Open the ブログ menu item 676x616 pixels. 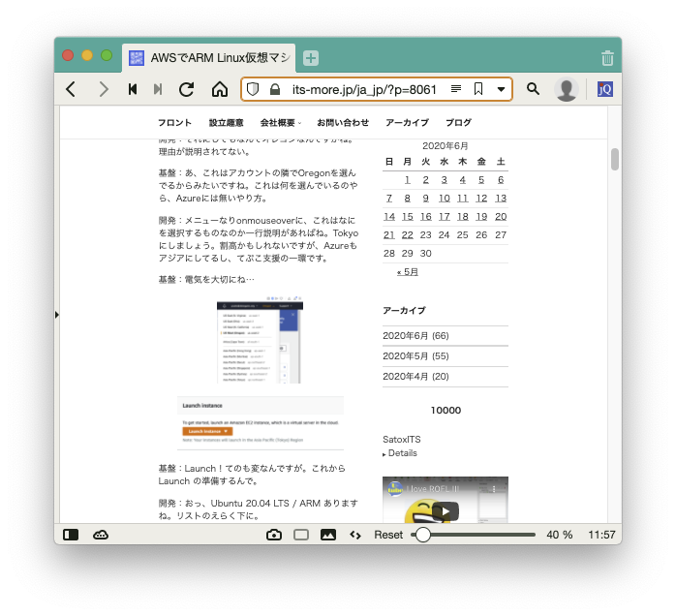(458, 123)
